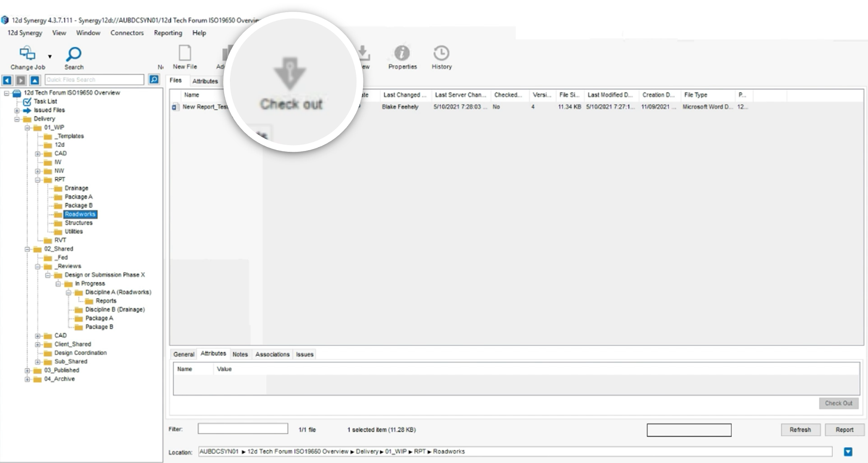Run the Quick Files Search magnifier button
Screen dimensions: 868x463
pos(154,79)
